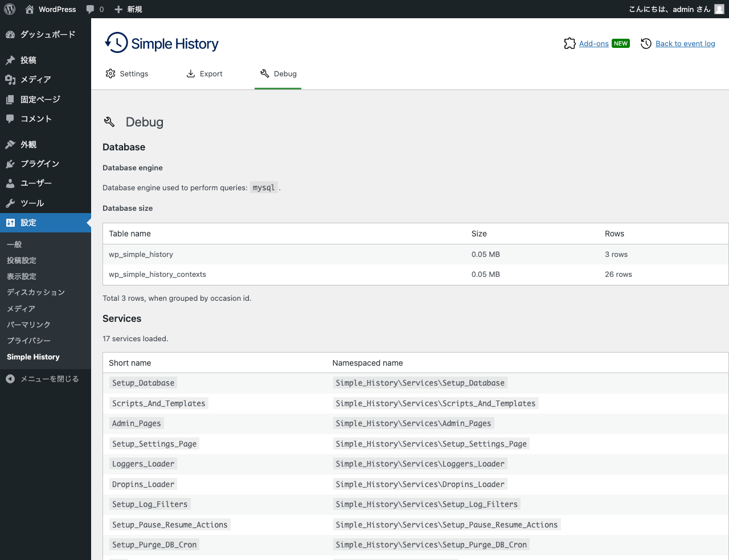The image size is (729, 560).
Task: Click Dropins_Loader short name
Action: coord(143,484)
